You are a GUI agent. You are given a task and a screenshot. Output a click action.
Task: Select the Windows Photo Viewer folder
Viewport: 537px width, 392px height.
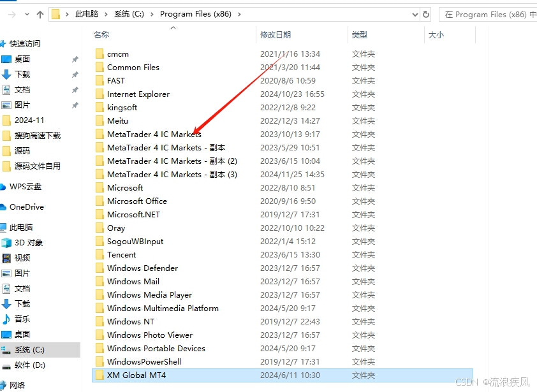click(x=150, y=335)
